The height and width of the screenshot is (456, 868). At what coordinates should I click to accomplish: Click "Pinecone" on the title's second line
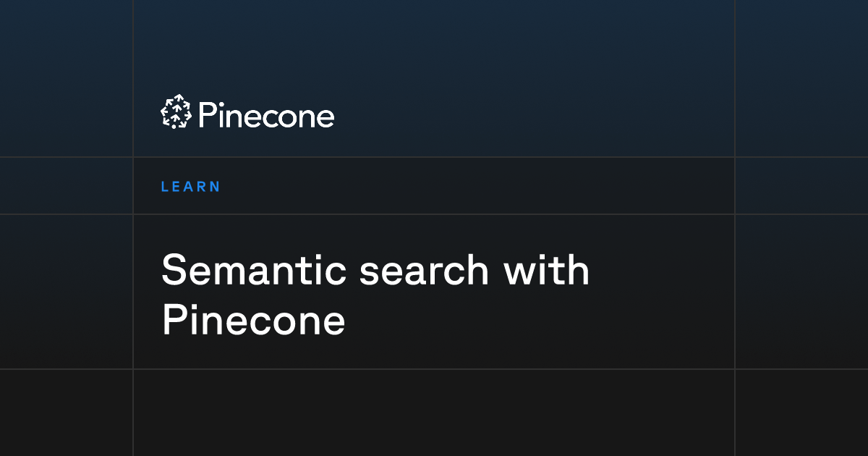point(253,320)
